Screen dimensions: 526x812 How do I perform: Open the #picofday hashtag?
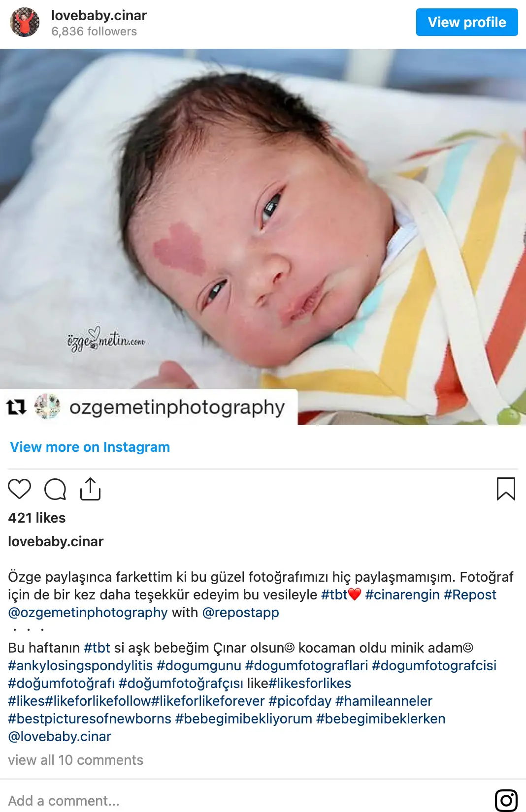coord(300,701)
